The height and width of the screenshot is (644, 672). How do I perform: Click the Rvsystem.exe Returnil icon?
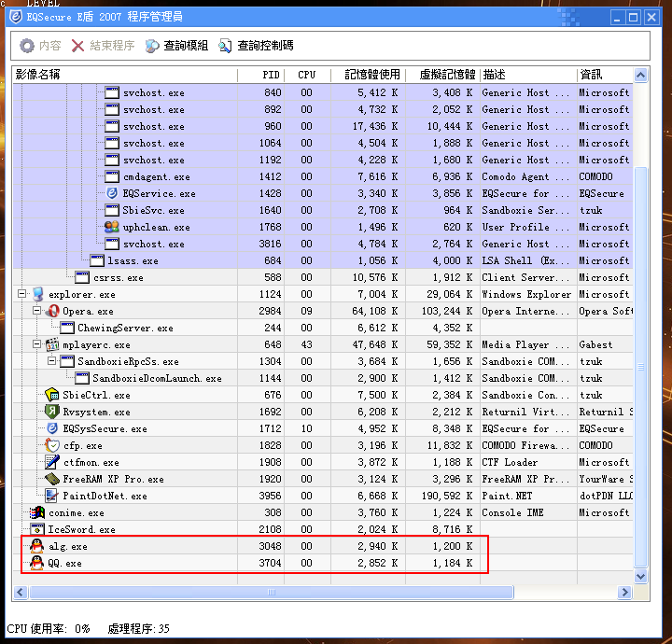pos(52,412)
